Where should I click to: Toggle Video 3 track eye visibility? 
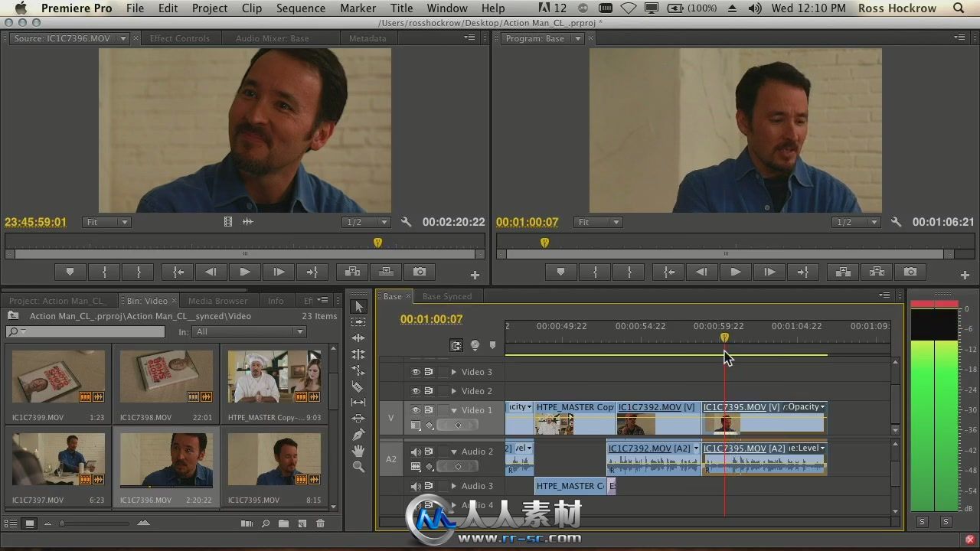coord(416,372)
